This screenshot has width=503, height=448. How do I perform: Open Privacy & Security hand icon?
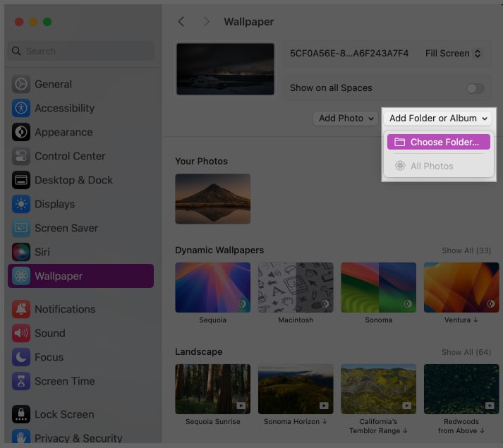click(21, 437)
